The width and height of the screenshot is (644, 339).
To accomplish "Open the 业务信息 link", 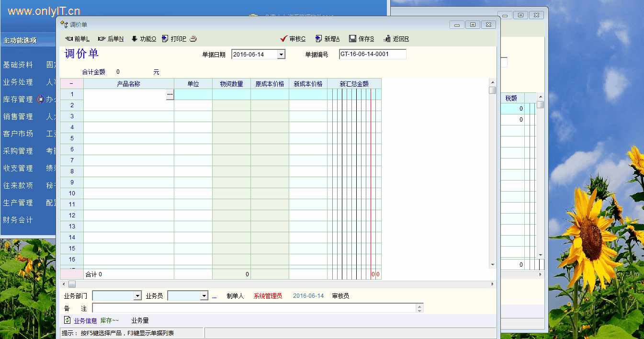I will [85, 321].
